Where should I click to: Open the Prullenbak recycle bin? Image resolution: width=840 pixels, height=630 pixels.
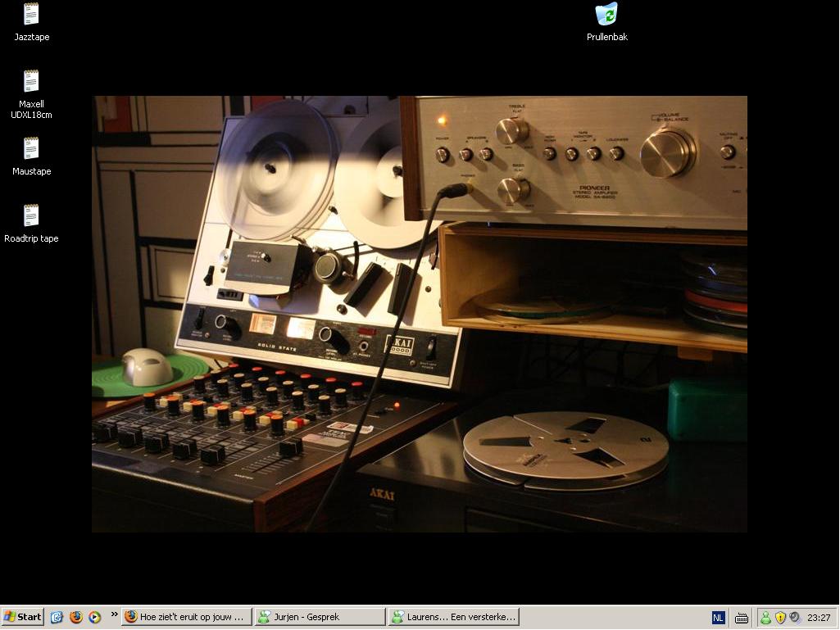coord(606,15)
